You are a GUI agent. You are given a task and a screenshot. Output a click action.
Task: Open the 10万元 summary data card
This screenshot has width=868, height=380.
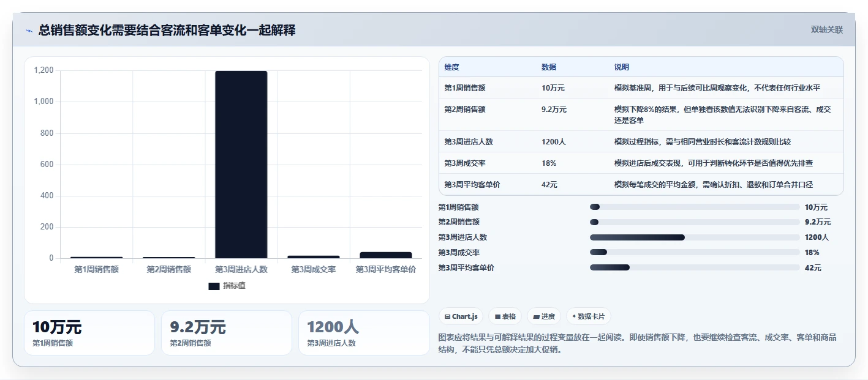pos(89,333)
